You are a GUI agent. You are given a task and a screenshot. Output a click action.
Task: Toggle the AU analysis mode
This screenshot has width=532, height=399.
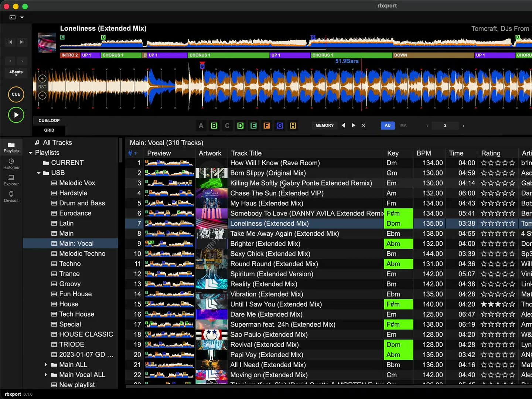388,126
